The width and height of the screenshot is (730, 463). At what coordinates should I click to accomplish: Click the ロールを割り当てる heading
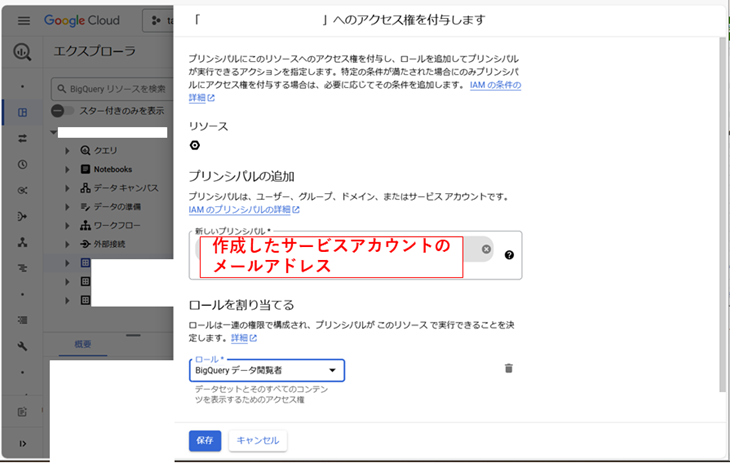(242, 305)
